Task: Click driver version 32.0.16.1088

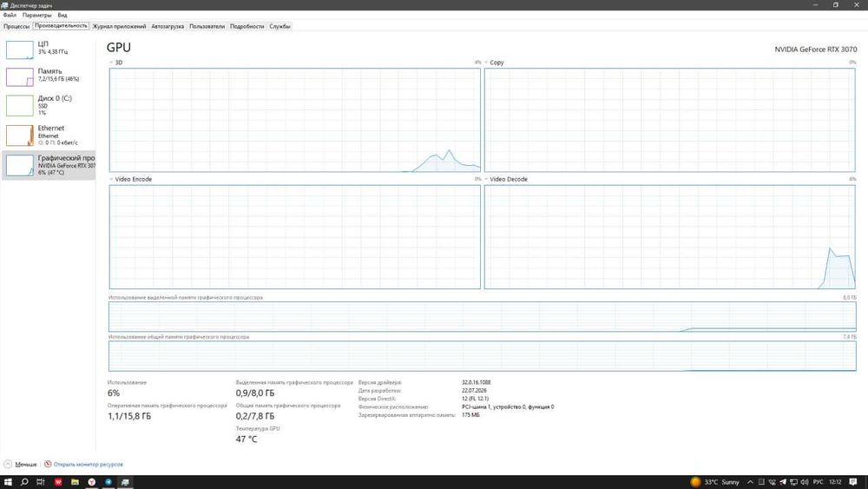Action: click(x=476, y=382)
